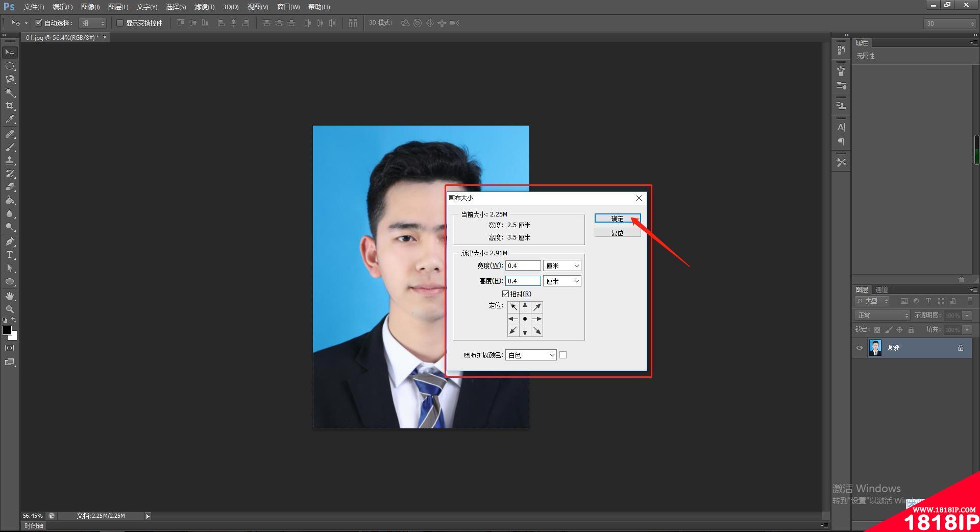
Task: Click the canvas extension color swatch
Action: tap(563, 355)
